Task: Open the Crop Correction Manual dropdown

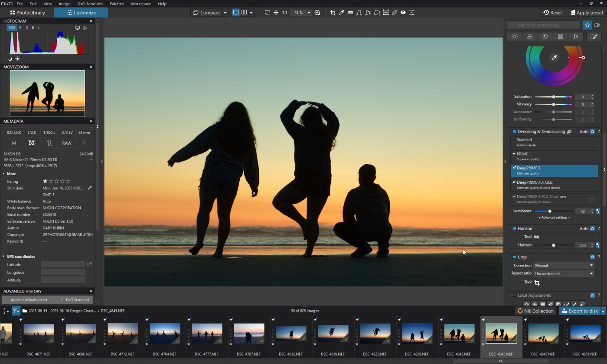Action: (x=564, y=265)
